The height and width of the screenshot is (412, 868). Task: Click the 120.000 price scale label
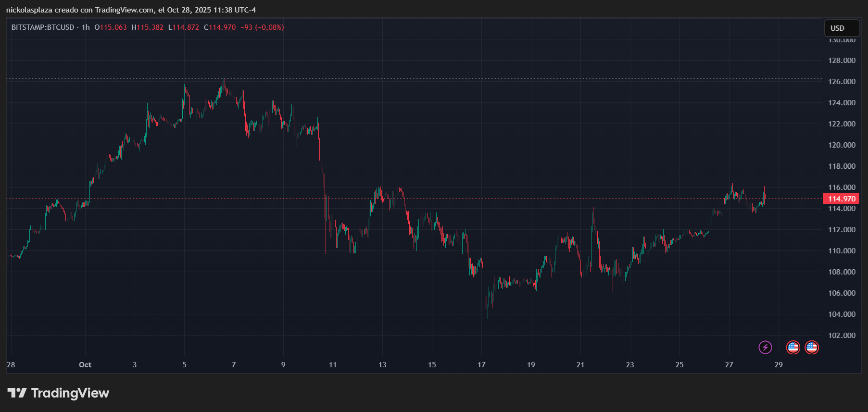click(x=842, y=145)
